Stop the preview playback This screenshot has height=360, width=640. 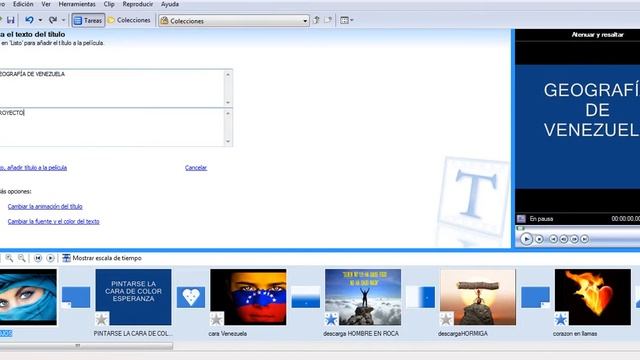pyautogui.click(x=539, y=239)
